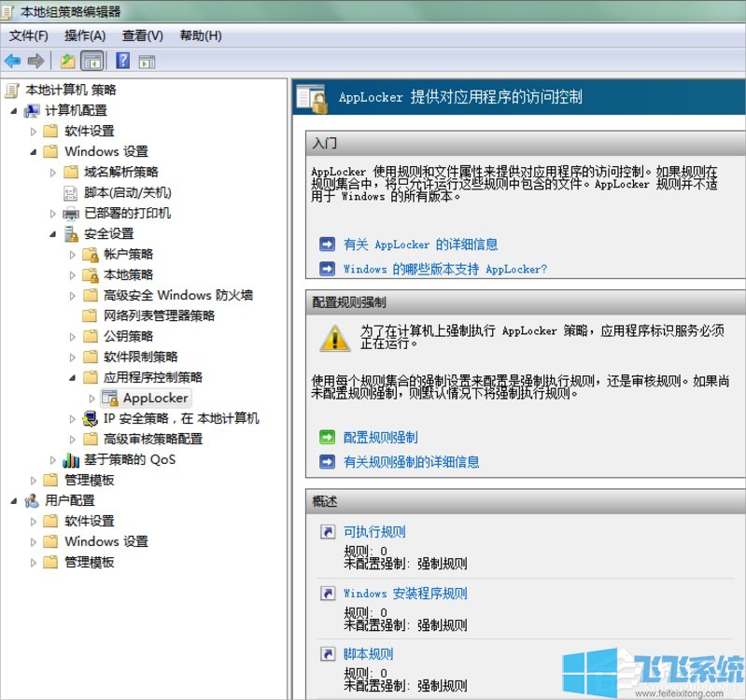This screenshot has width=746, height=700.
Task: Click the warning triangle icon
Action: pos(335,337)
